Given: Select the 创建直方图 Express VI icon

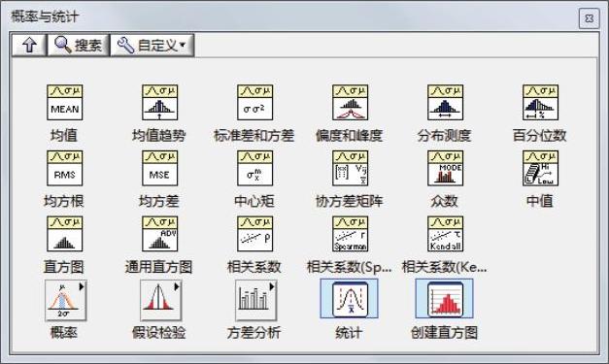Looking at the screenshot, I should point(444,298).
